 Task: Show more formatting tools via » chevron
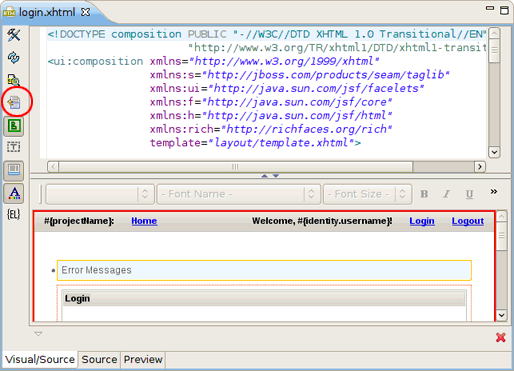pyautogui.click(x=494, y=192)
